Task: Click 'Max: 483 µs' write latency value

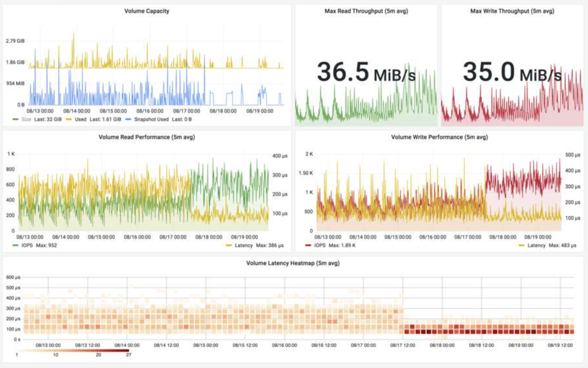Action: coord(562,245)
